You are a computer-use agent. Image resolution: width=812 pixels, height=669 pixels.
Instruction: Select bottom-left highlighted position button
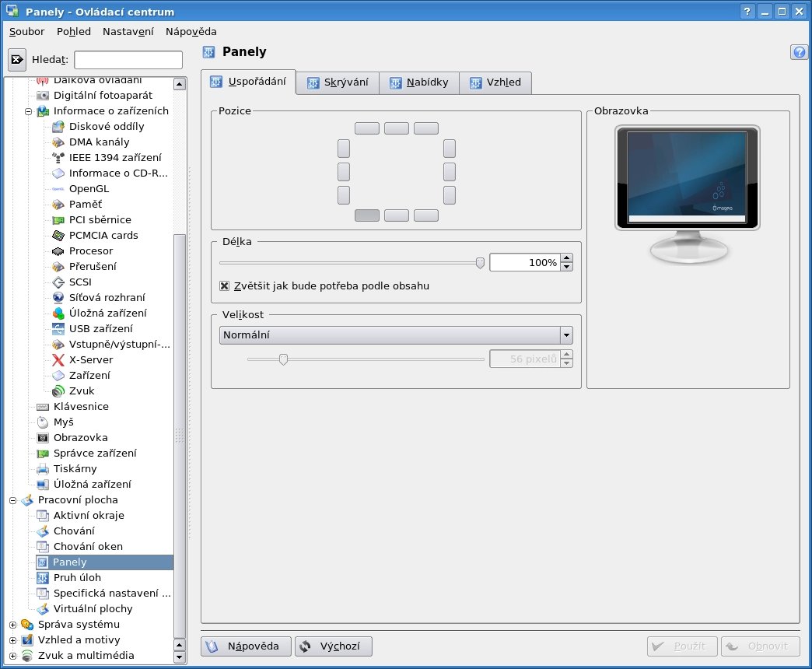tap(366, 215)
